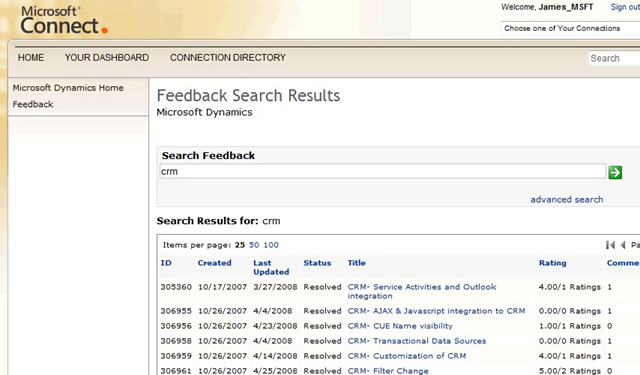Click the James_MSFT user name
The image size is (640, 375).
point(566,7)
